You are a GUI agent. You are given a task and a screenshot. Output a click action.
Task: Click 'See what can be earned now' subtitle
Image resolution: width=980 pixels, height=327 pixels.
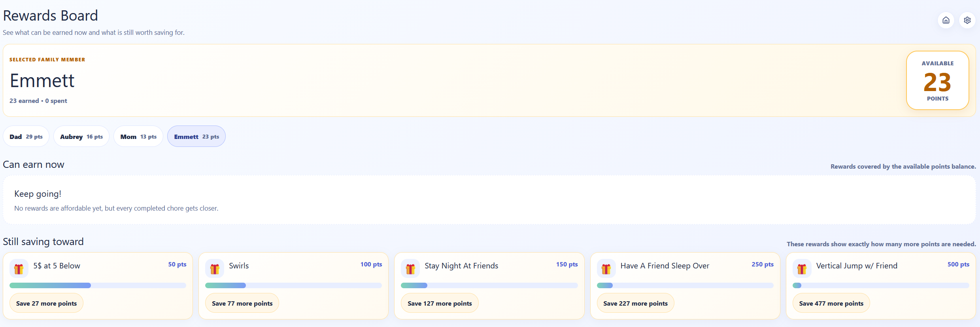94,32
